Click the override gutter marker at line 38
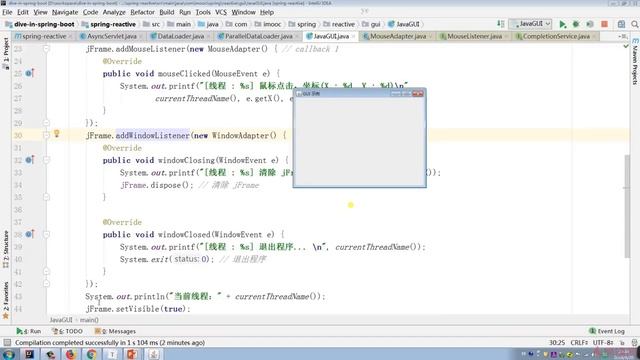640x360 pixels. pyautogui.click(x=29, y=234)
